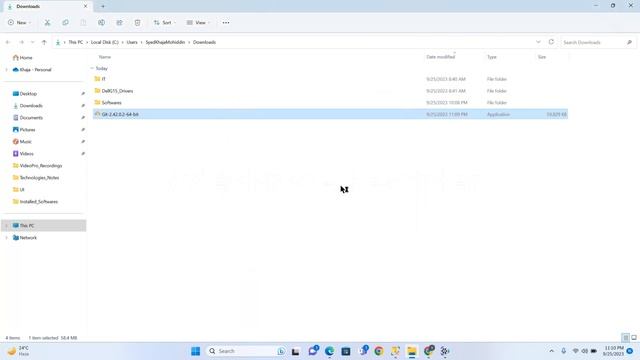Expand This PC in the navigation pane
This screenshot has height=360, width=640.
(6, 226)
